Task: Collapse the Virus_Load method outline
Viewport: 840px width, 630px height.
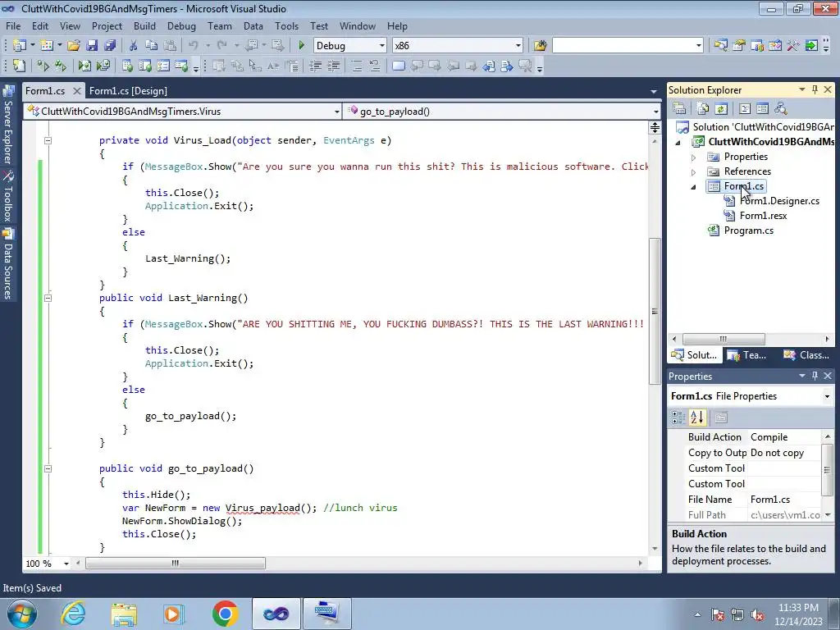Action: click(x=48, y=140)
